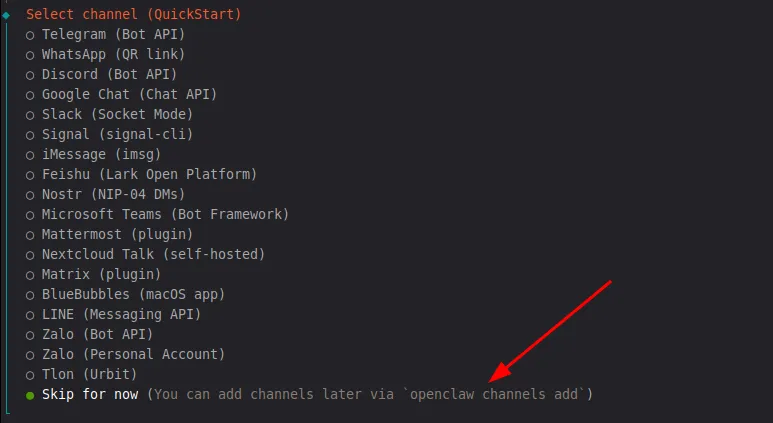Select Nostr (NIP-04 DMs) option

(x=113, y=194)
